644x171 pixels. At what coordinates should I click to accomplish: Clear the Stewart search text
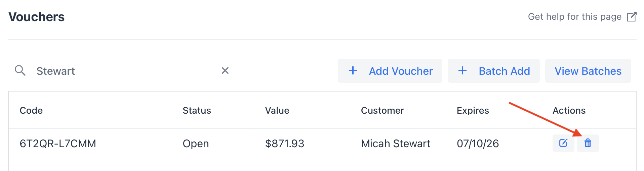[225, 70]
